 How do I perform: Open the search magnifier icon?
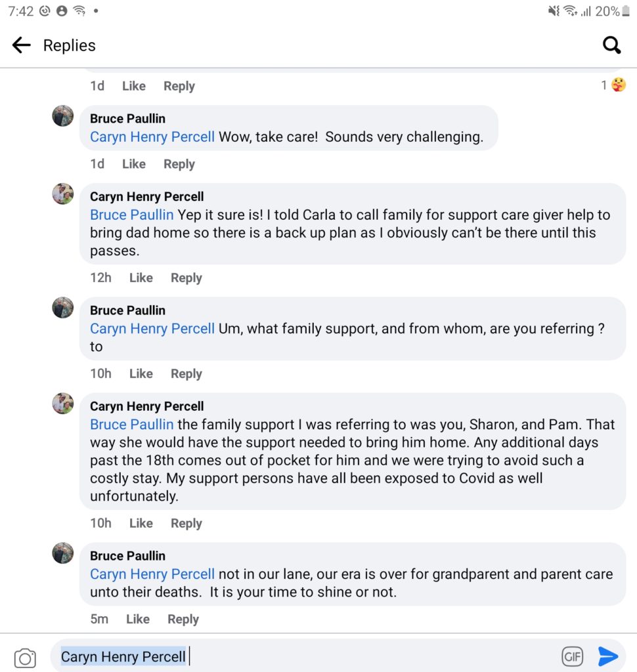pos(611,45)
